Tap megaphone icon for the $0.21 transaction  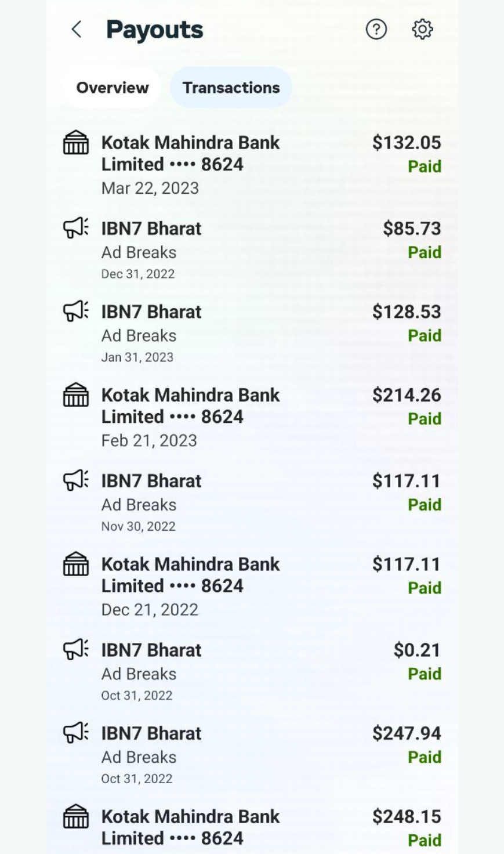[x=76, y=649]
